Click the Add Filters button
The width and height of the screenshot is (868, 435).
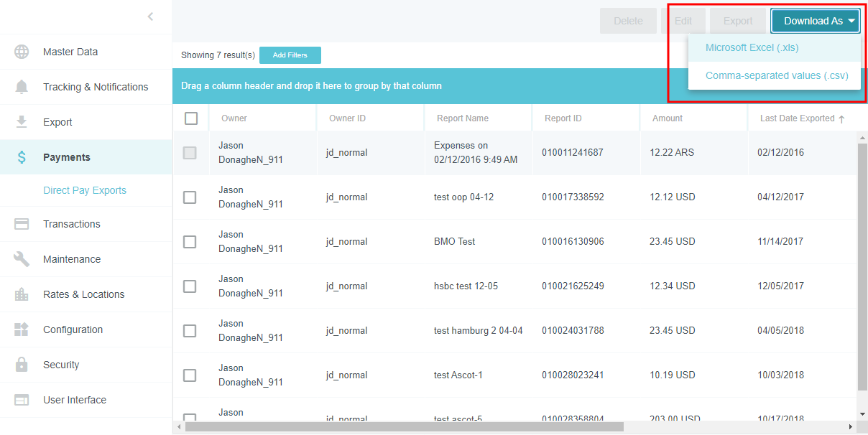coord(290,55)
